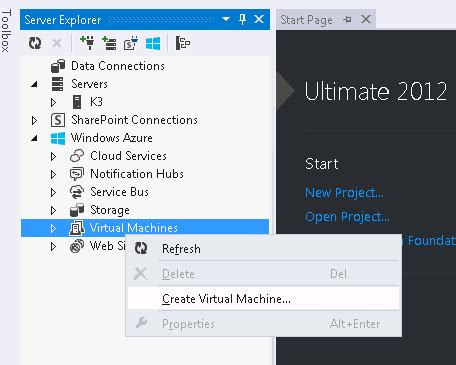This screenshot has width=456, height=365.
Task: Click the Refresh icon in Server Explorer toolbar
Action: click(x=35, y=43)
